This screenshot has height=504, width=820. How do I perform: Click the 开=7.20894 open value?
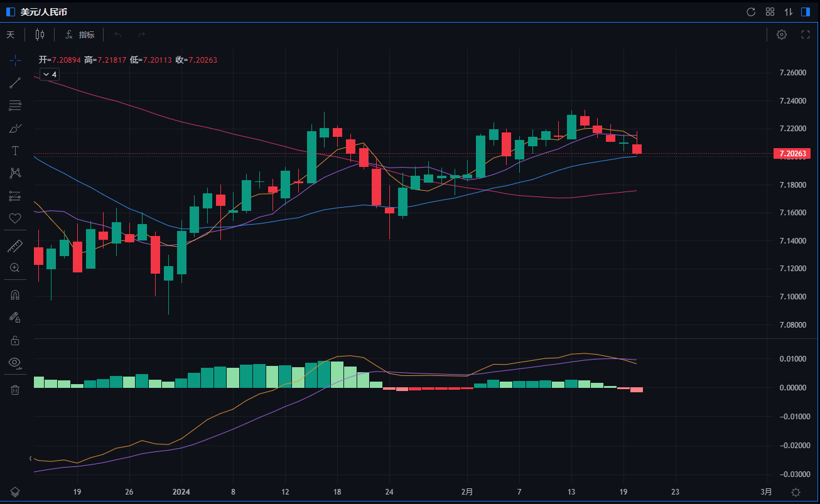(x=60, y=60)
